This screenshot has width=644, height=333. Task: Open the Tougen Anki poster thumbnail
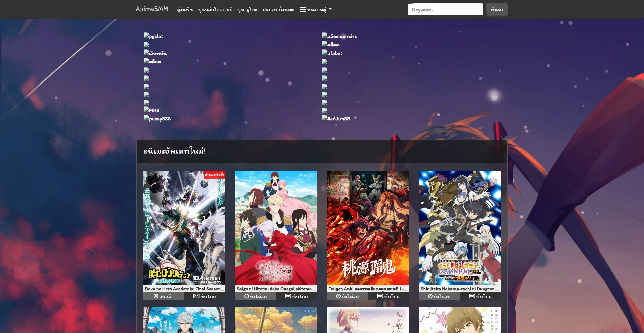pos(368,228)
